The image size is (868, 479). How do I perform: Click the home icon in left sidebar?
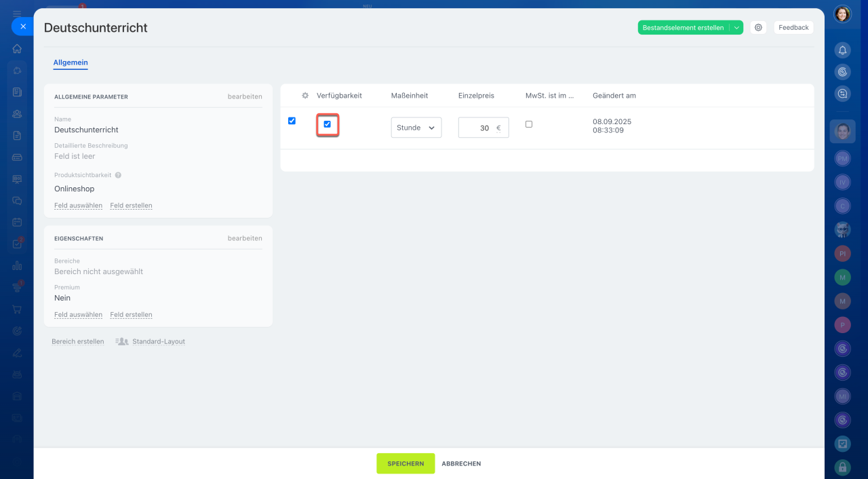[17, 49]
